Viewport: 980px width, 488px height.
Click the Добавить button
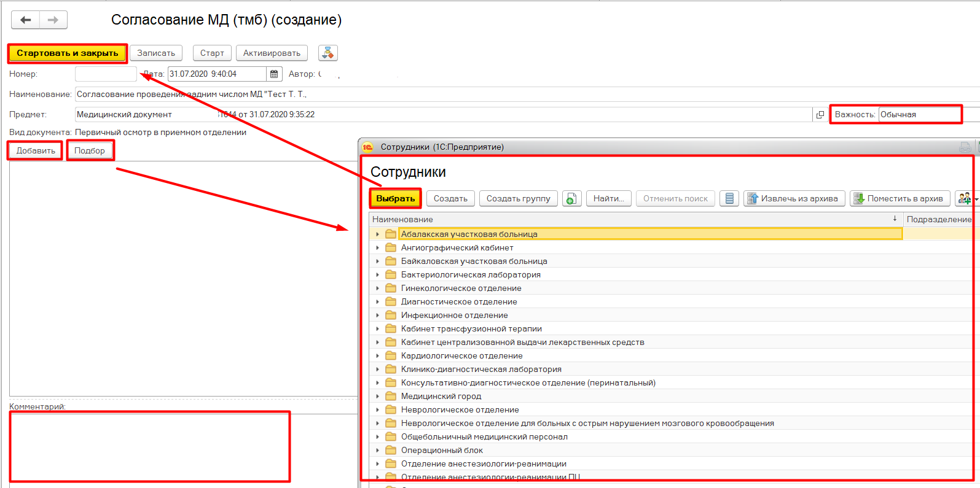[x=36, y=150]
